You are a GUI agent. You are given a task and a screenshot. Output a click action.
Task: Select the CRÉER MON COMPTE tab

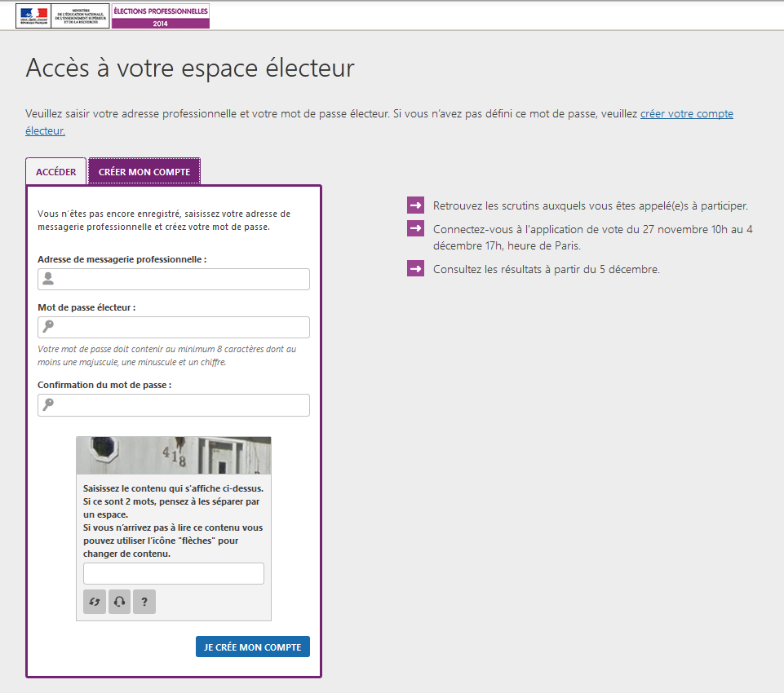[144, 172]
